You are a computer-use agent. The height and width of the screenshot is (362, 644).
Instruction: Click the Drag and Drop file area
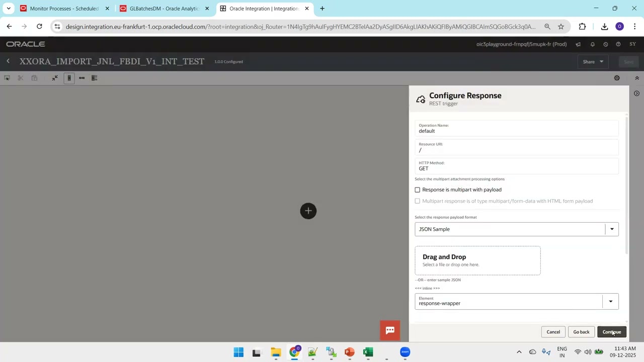tap(477, 260)
